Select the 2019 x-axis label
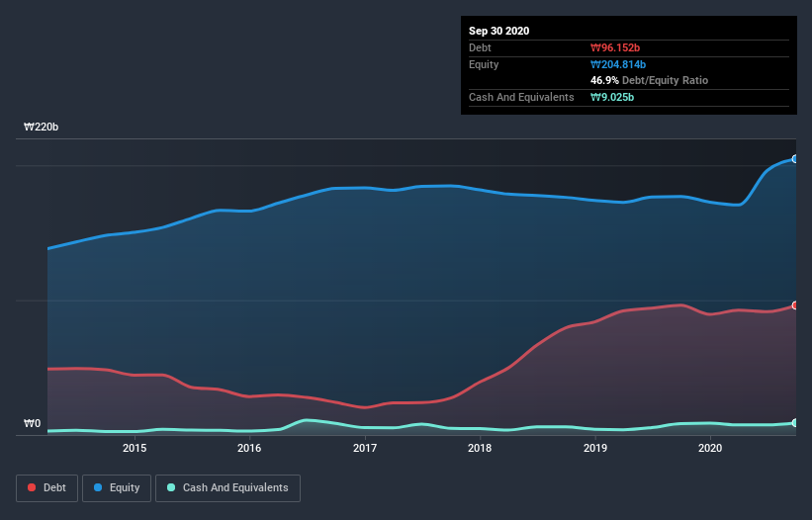 coord(595,448)
